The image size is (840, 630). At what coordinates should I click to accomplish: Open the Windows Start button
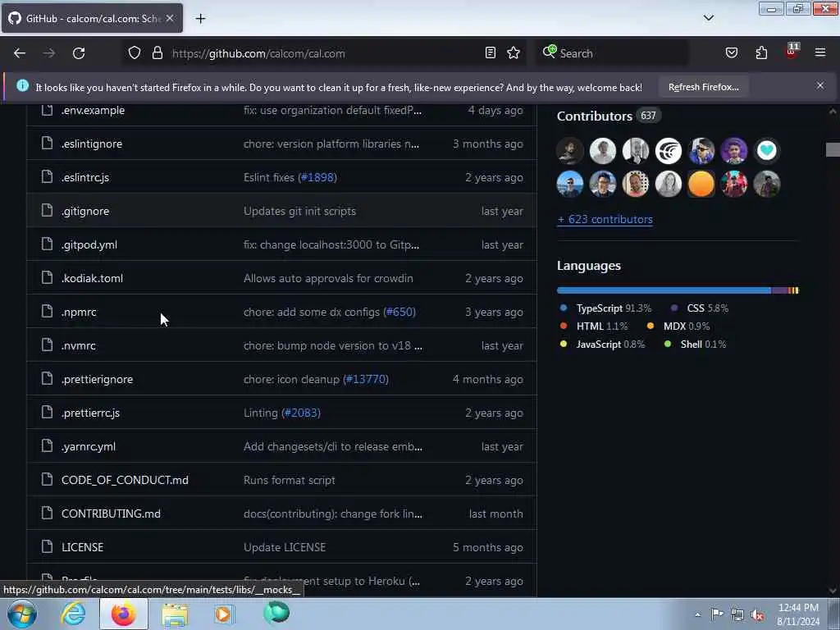point(22,614)
